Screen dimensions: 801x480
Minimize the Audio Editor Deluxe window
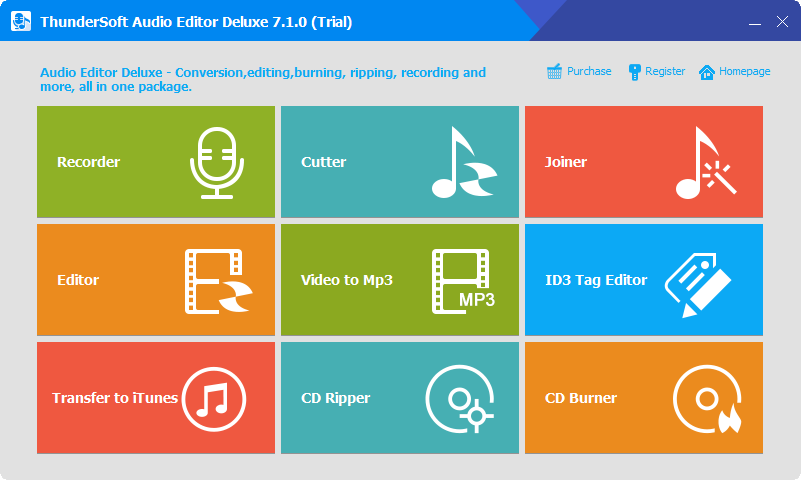click(755, 22)
